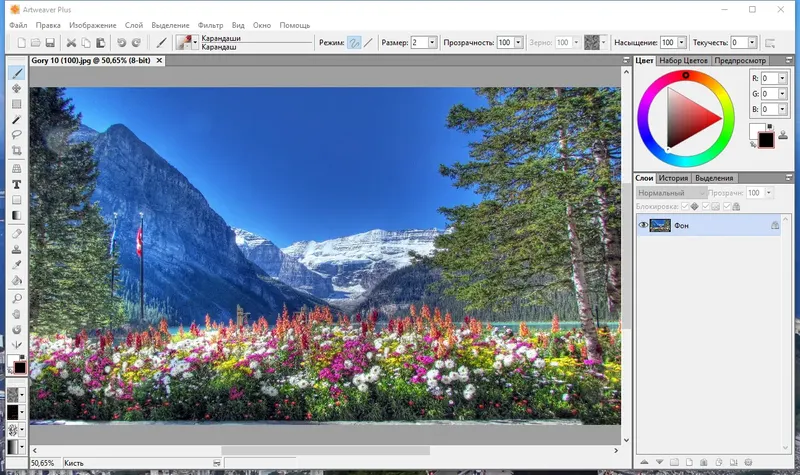
Task: Open the Фильтр menu
Action: (x=210, y=25)
